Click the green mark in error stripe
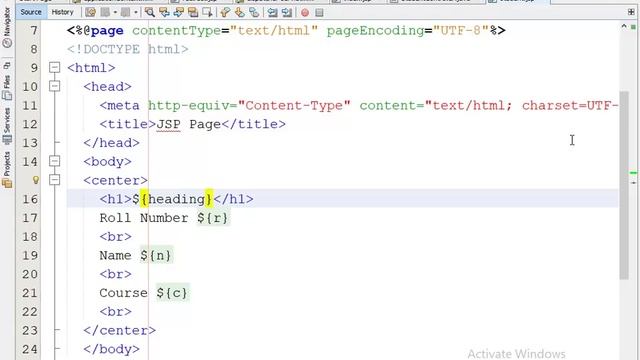Viewport: 640px width, 360px height. pos(633,173)
